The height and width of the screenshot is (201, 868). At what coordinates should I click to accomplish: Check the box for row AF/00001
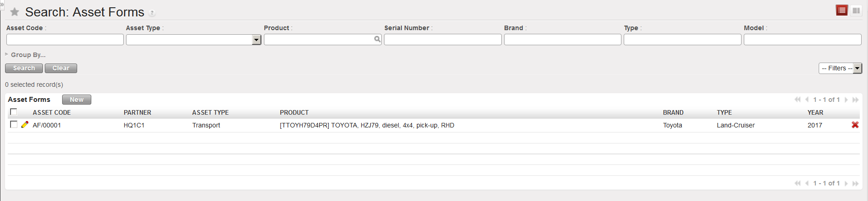[x=14, y=125]
